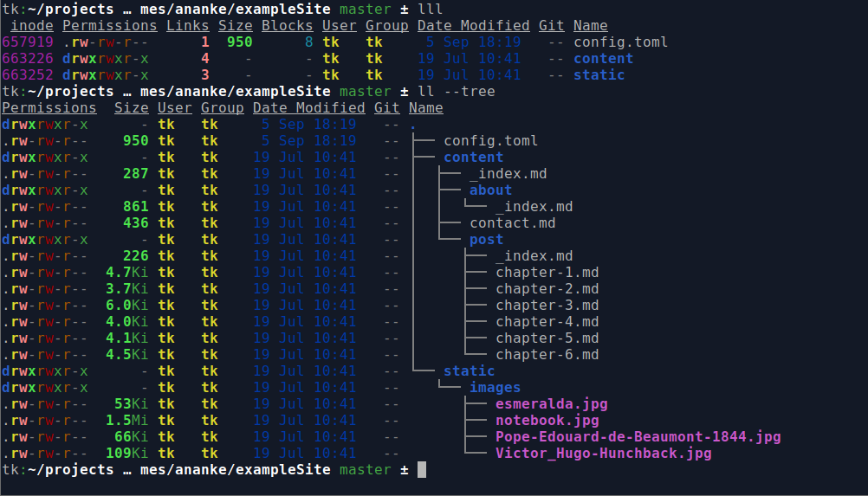Click Pope-Edouard-de-Beaumont-1844.jpg file name
This screenshot has height=496, width=868.
[638, 437]
